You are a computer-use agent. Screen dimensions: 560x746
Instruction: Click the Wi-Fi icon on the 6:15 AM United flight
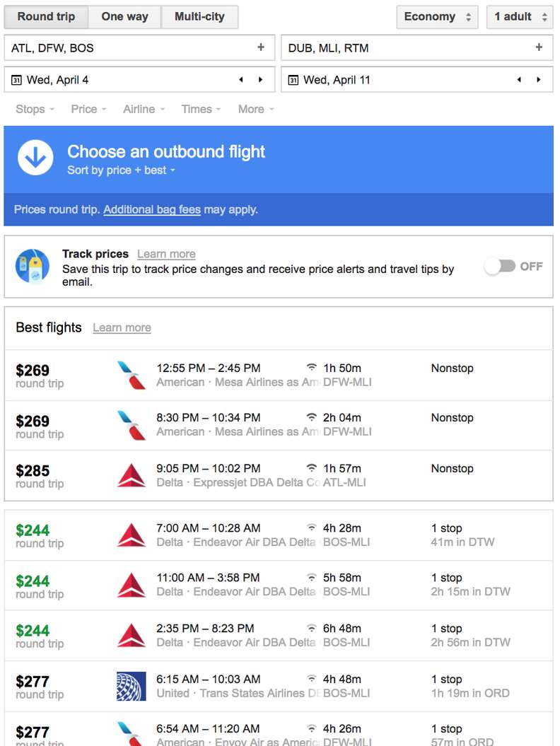(x=311, y=679)
